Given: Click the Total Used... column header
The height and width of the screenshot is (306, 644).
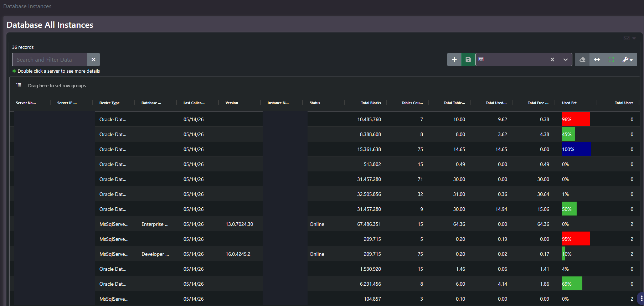Looking at the screenshot, I should click(x=496, y=103).
